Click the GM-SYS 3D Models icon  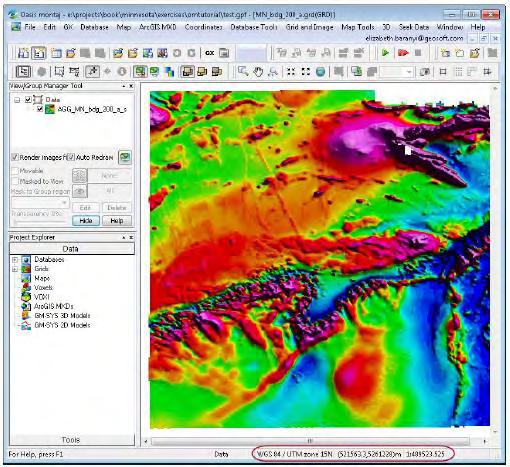[26, 315]
